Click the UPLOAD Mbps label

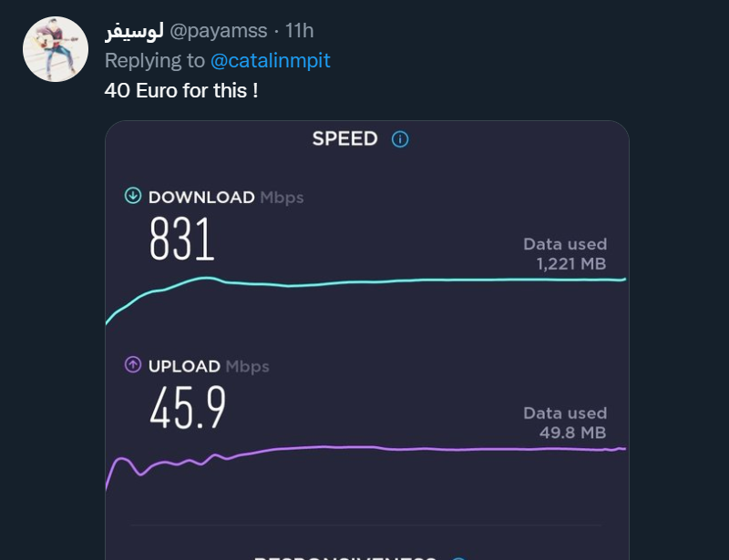click(209, 366)
